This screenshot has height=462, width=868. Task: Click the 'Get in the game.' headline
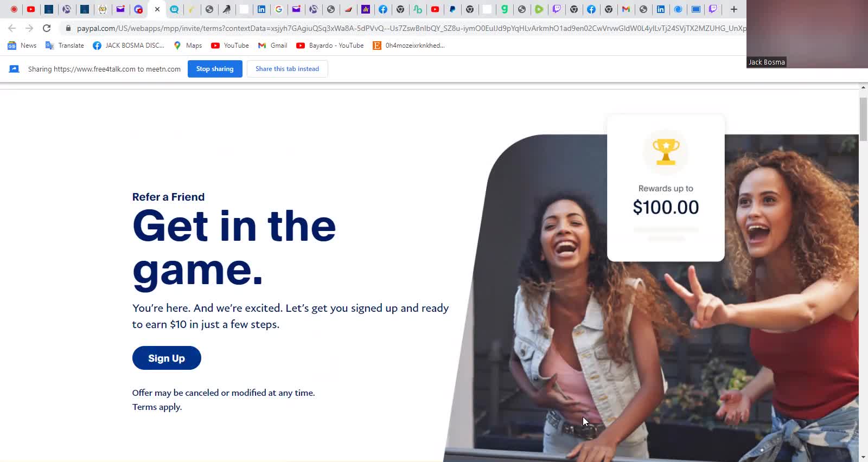234,248
